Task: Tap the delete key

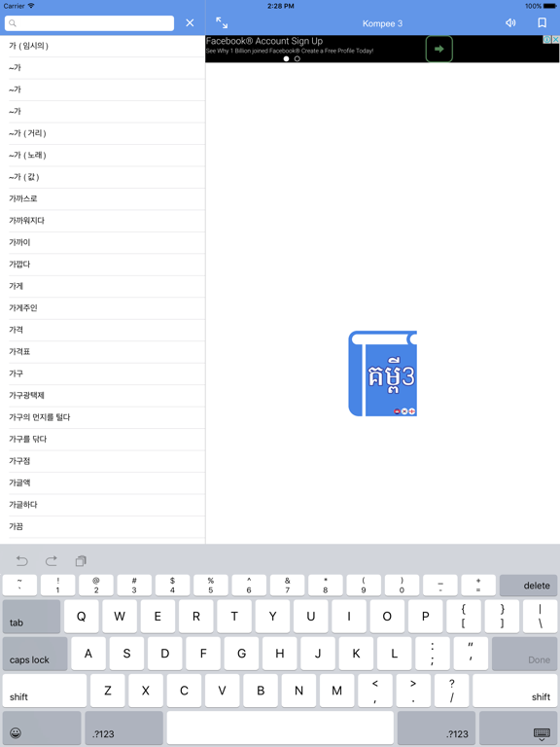Action: coord(529,585)
